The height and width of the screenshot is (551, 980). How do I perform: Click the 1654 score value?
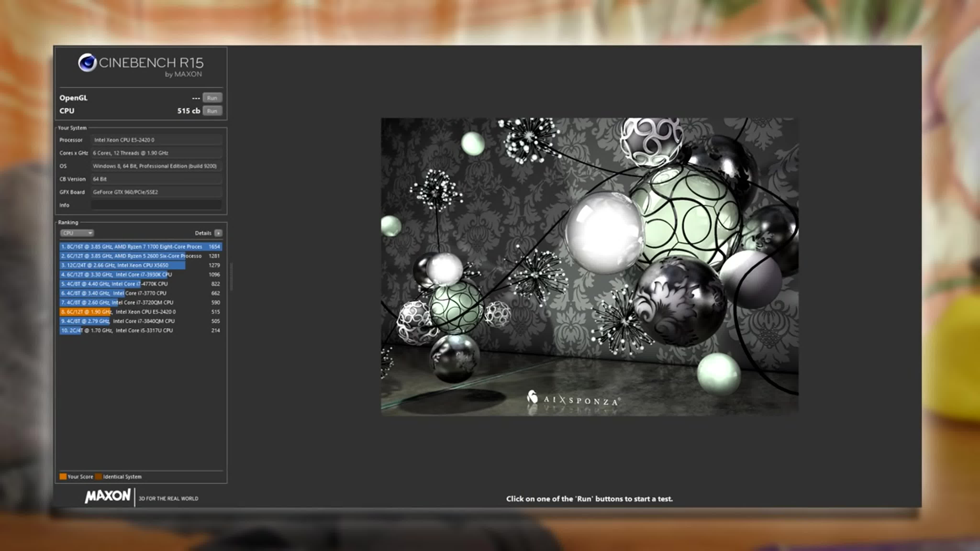[214, 247]
